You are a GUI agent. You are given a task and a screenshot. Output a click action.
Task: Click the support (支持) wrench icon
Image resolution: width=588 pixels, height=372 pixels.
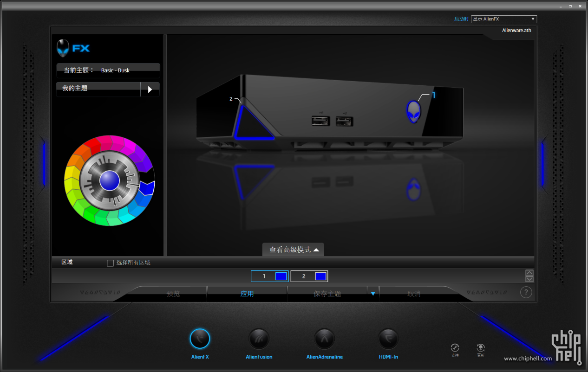point(455,347)
